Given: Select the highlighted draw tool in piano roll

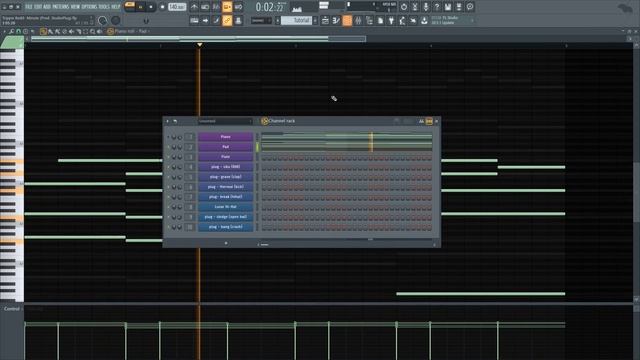Looking at the screenshot, I should pyautogui.click(x=43, y=31).
